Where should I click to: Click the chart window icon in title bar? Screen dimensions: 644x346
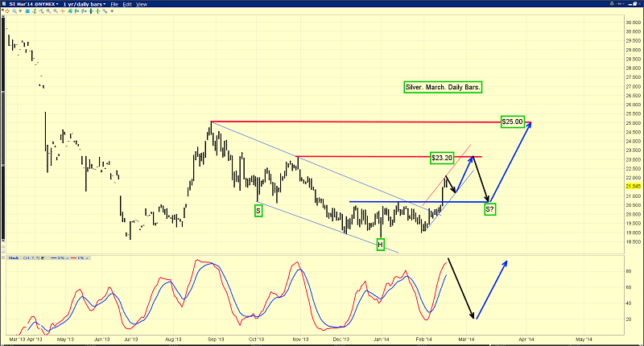tap(4, 4)
